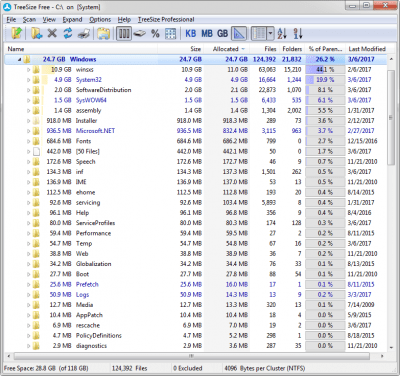Click the drive-shaped size view icon
400x376 pixels.
(140, 34)
